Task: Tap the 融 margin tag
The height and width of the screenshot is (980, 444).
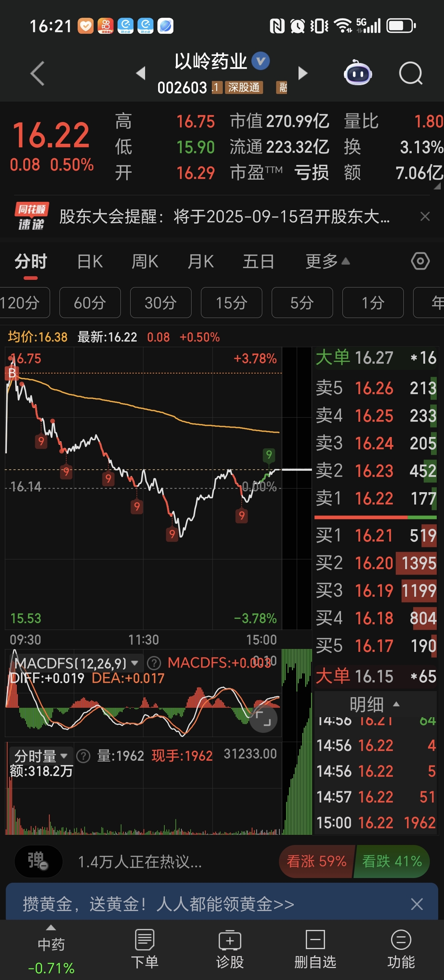Action: 281,87
